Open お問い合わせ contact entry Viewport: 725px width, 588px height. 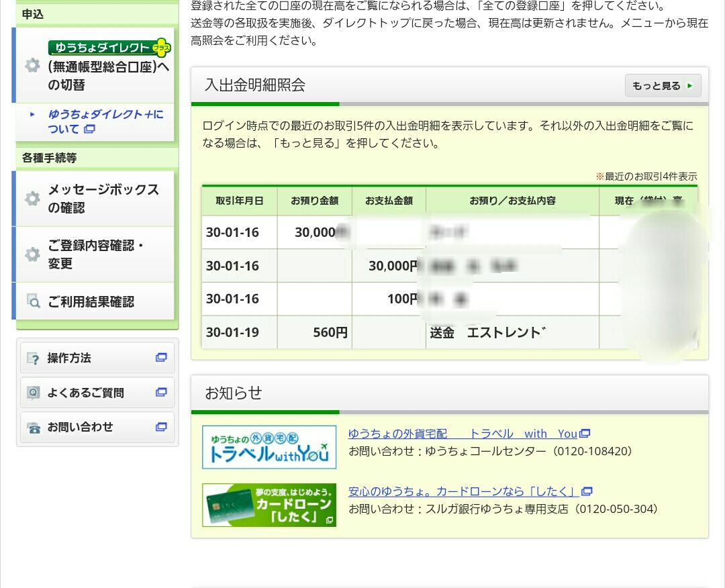pos(97,427)
